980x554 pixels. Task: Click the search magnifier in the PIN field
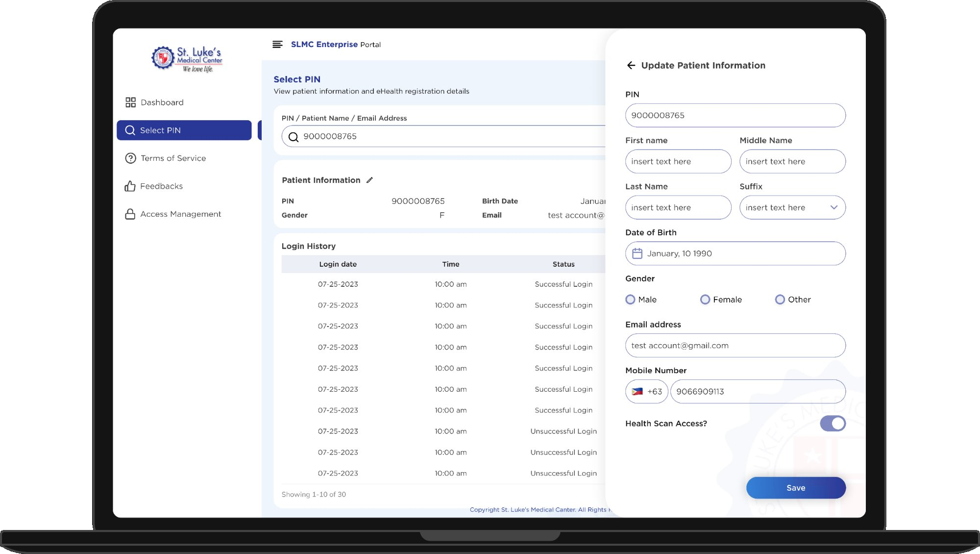294,136
